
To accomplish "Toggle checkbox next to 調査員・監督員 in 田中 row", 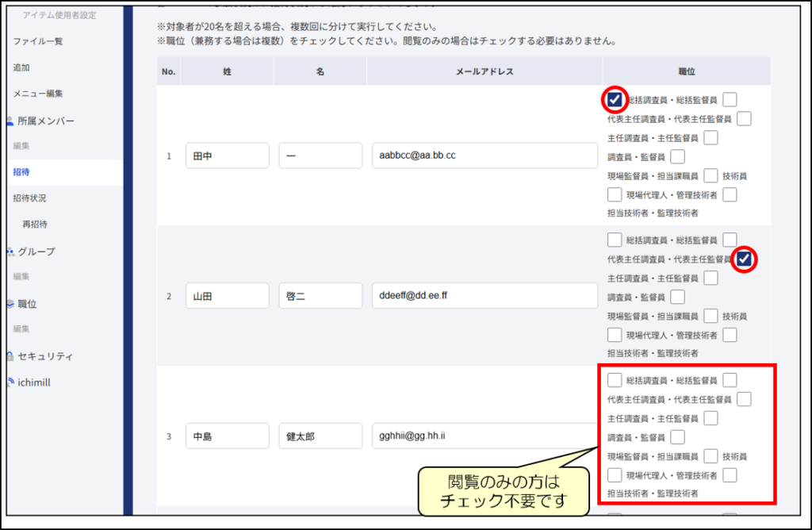I will pyautogui.click(x=677, y=156).
